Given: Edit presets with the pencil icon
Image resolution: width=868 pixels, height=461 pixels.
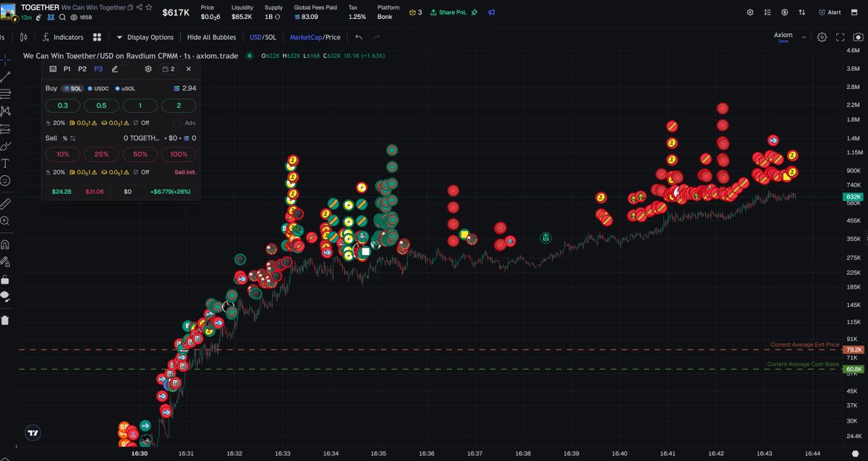Looking at the screenshot, I should (115, 69).
